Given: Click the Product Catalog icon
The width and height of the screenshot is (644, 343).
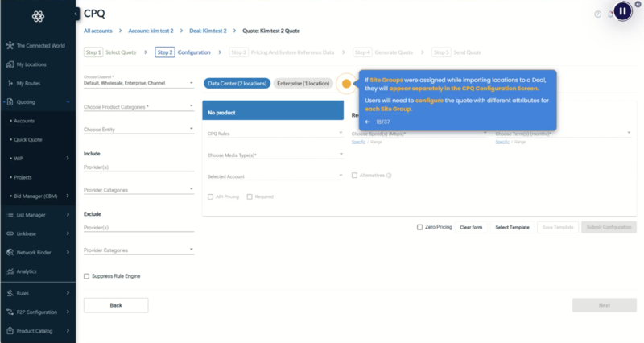Looking at the screenshot, I should click(10, 331).
